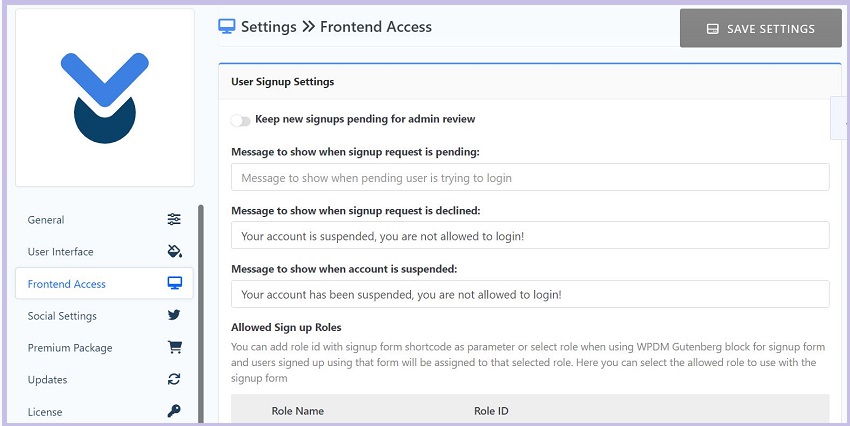Click the User Interface paint bucket icon

click(175, 251)
